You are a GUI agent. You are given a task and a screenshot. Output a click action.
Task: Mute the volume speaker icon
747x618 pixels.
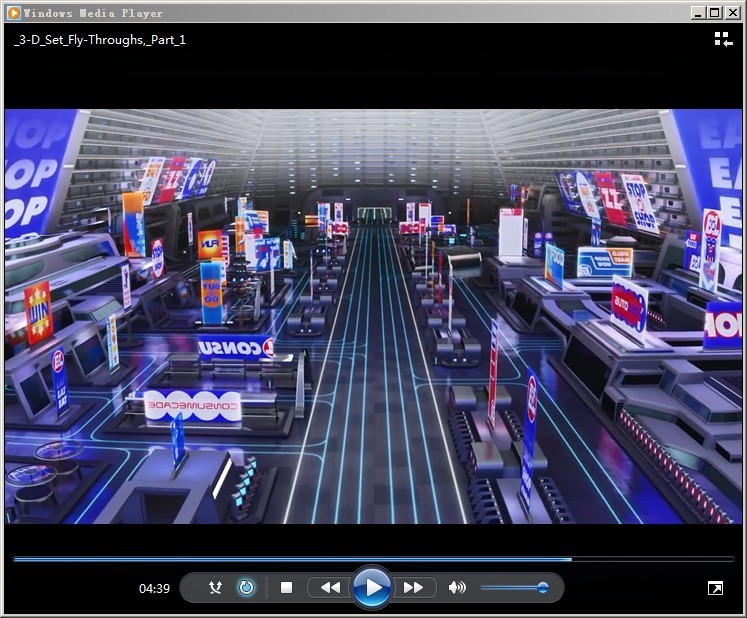click(457, 588)
